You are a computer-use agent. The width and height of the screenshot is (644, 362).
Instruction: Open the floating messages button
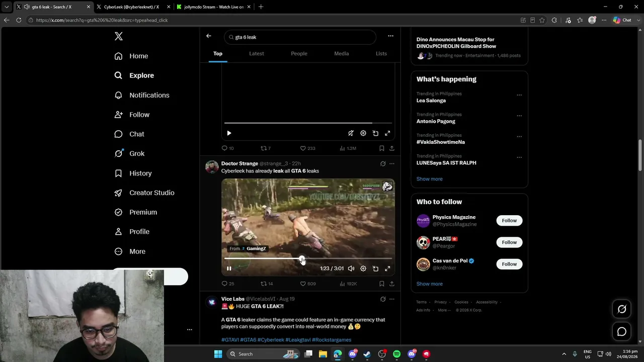click(x=622, y=332)
